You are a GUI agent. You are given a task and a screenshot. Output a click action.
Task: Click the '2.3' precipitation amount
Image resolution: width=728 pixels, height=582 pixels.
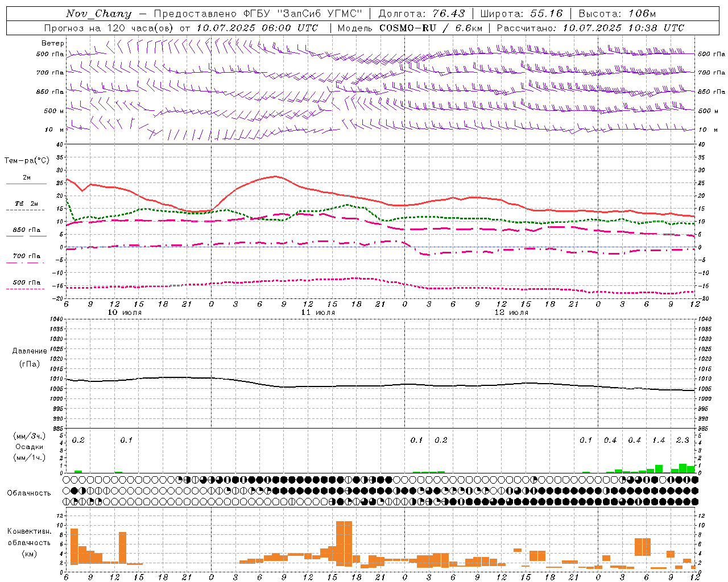[682, 440]
